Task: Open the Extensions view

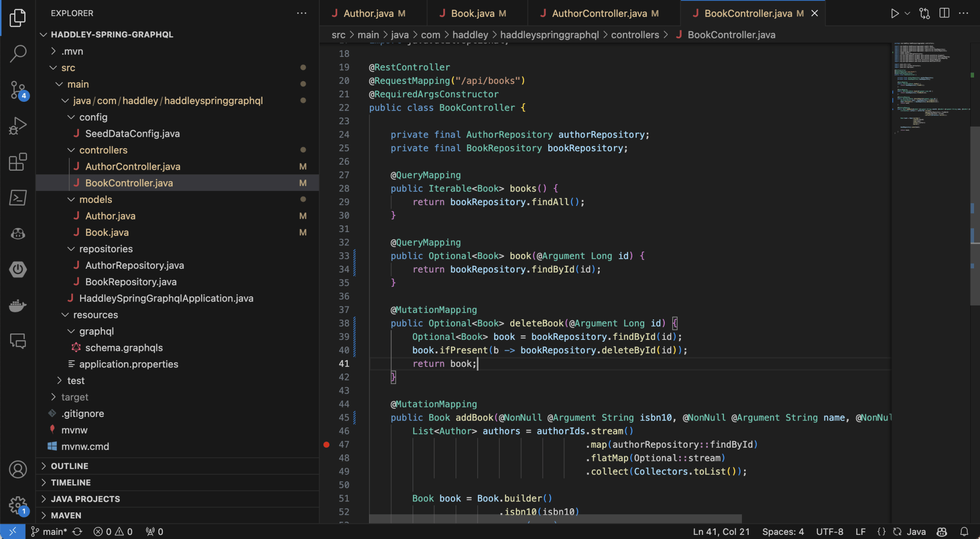Action: 18,161
